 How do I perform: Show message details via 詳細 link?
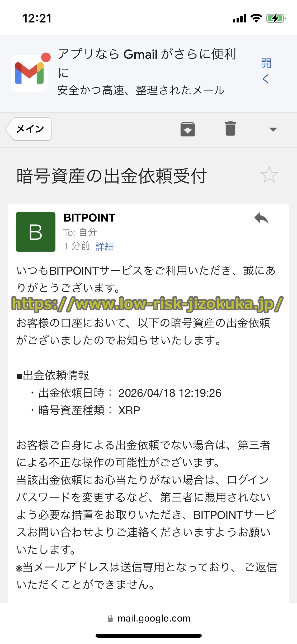coord(105,246)
